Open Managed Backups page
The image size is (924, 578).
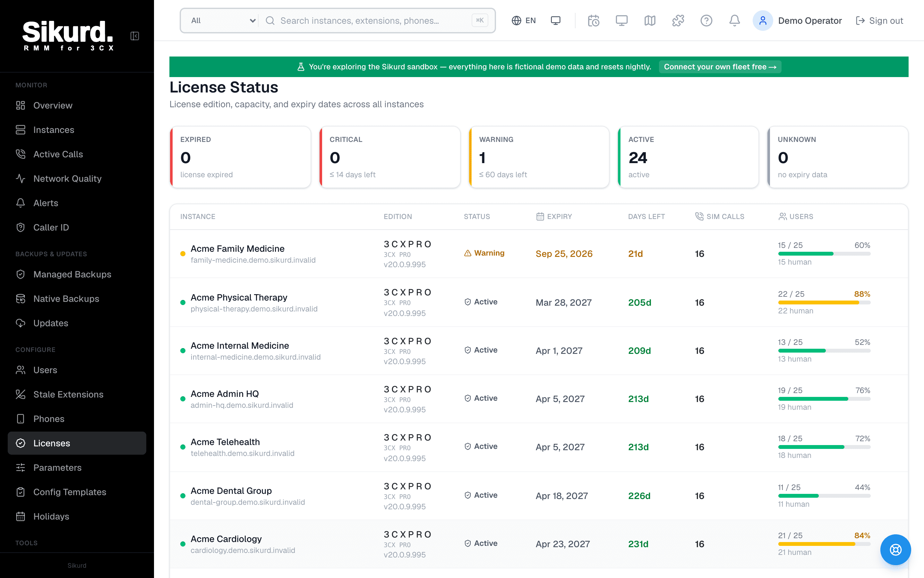pyautogui.click(x=77, y=275)
